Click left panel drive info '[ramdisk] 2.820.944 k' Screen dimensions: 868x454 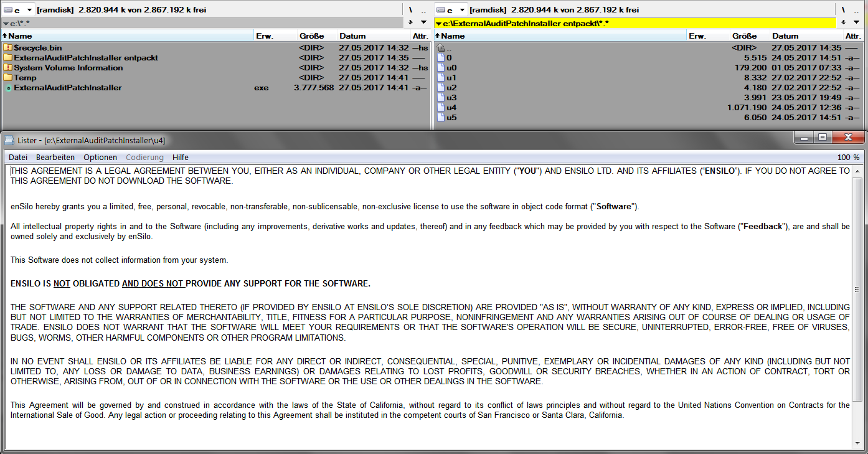tap(121, 10)
